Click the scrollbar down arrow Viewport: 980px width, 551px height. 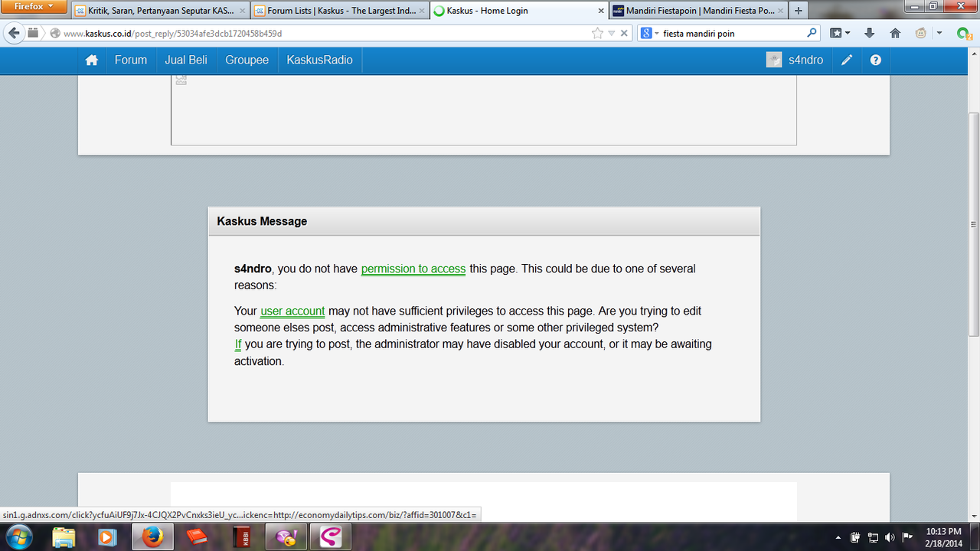tap(974, 517)
